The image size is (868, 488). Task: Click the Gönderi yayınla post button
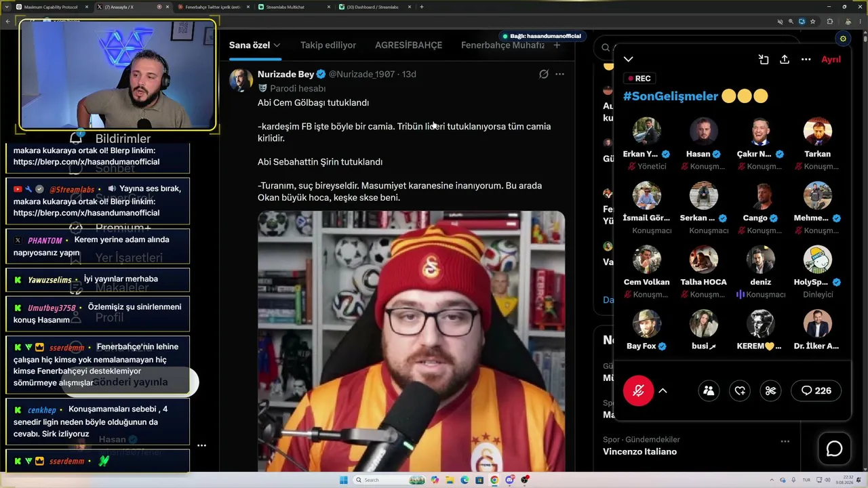129,382
